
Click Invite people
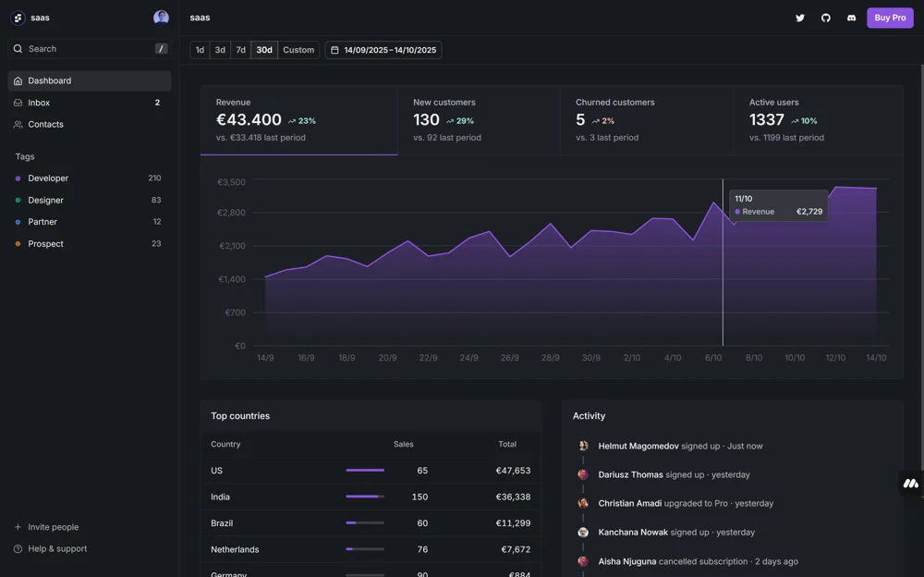(90, 527)
